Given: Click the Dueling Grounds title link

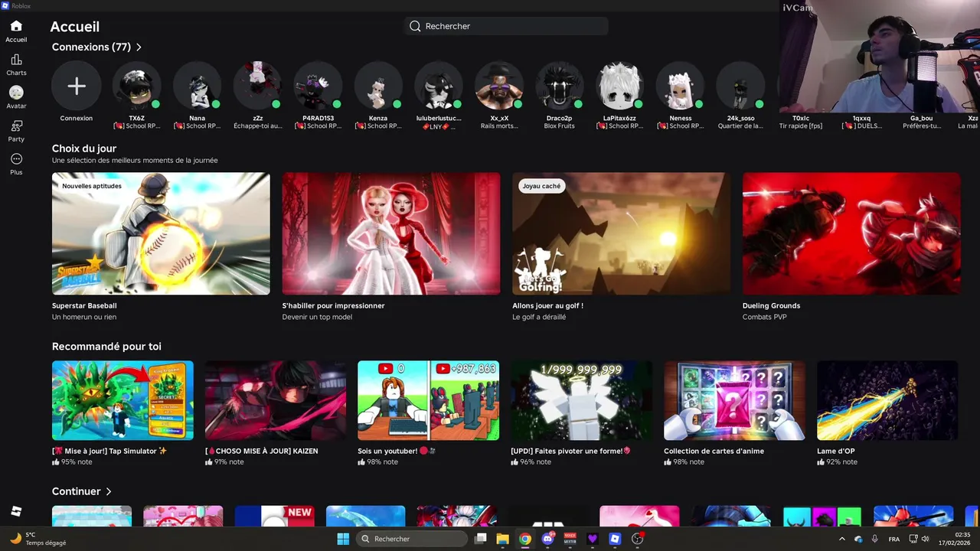Looking at the screenshot, I should point(771,305).
